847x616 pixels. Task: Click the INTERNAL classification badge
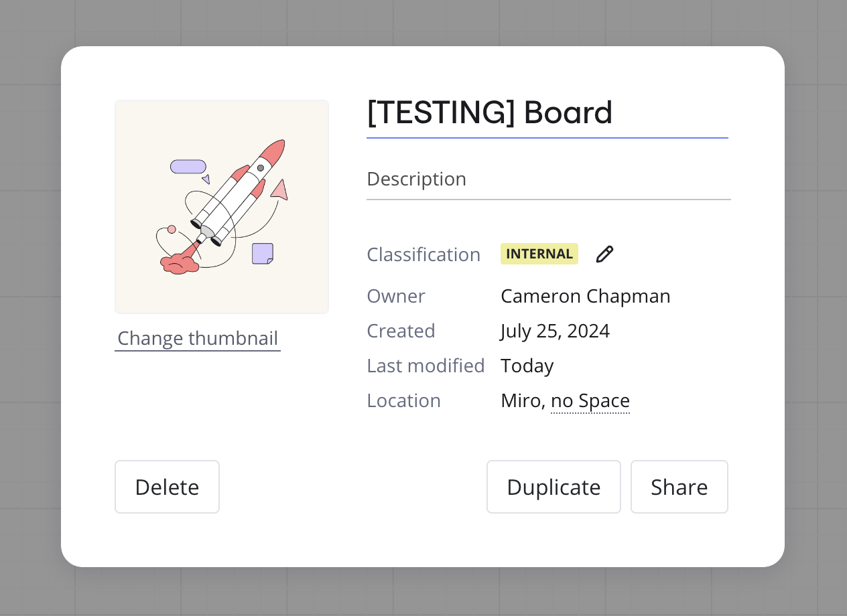pos(539,254)
